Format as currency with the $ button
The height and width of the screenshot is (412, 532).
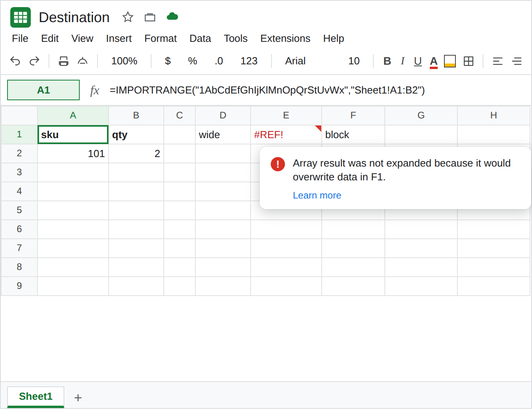click(x=168, y=61)
